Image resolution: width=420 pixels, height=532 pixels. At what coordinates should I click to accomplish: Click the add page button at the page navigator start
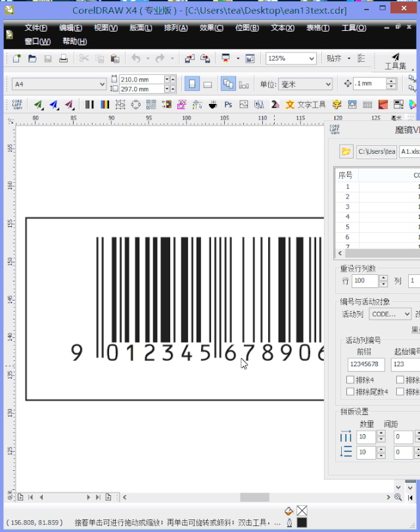point(20,497)
